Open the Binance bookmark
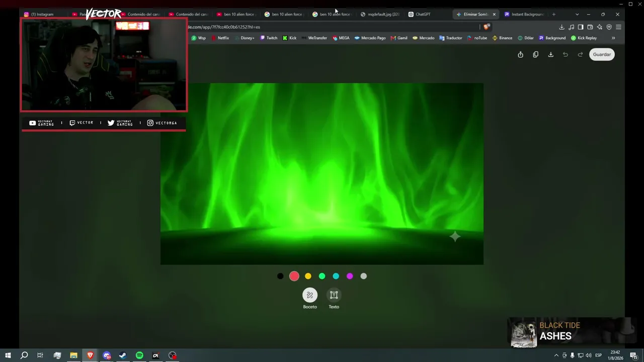644x362 pixels. [x=502, y=38]
